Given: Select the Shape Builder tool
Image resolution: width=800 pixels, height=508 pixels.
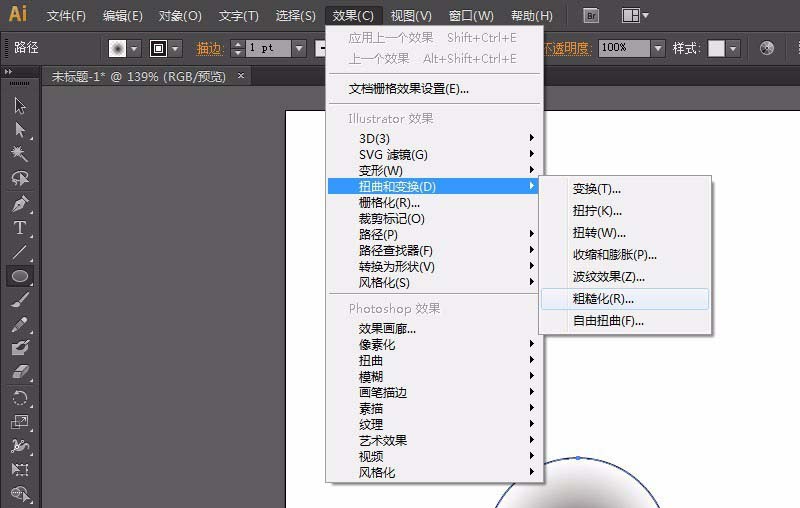Looking at the screenshot, I should point(20,494).
